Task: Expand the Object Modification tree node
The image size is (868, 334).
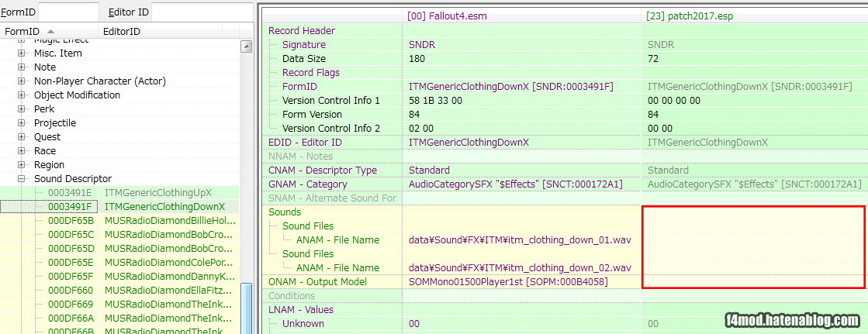Action: click(22, 95)
